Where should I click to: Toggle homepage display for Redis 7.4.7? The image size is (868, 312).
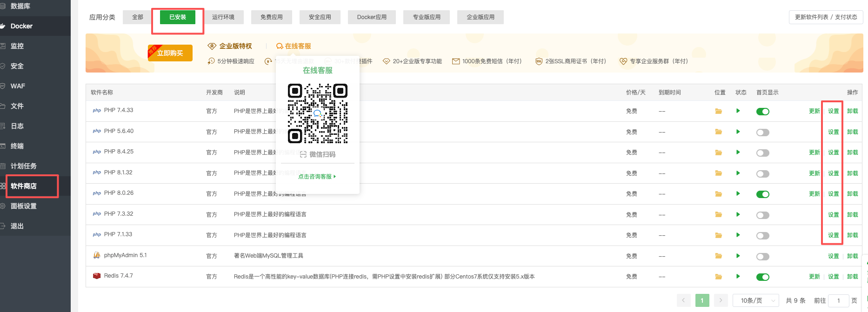pos(763,277)
